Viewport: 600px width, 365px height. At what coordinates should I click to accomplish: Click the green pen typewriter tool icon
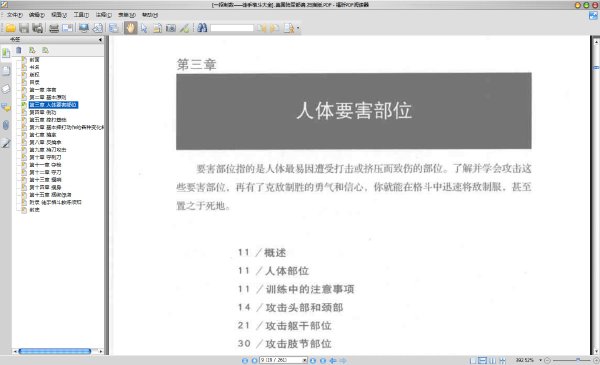(184, 28)
